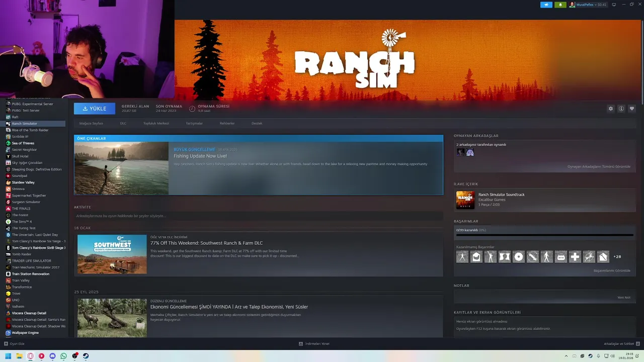This screenshot has width=644, height=362.
Task: Open WhatsApp from the taskbar
Action: coord(63,356)
